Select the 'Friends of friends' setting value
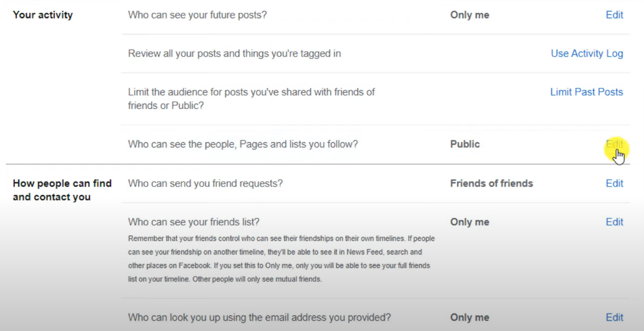Viewport: 644px width, 331px height. tap(491, 183)
